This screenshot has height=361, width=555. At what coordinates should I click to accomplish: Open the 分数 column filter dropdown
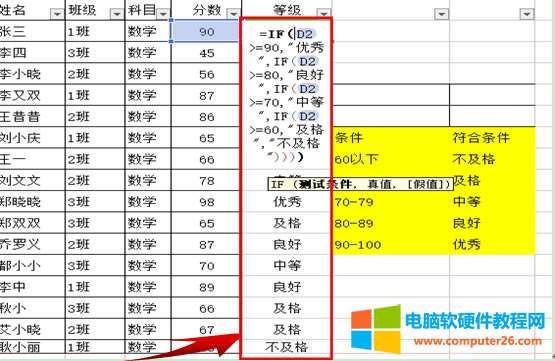tap(234, 14)
